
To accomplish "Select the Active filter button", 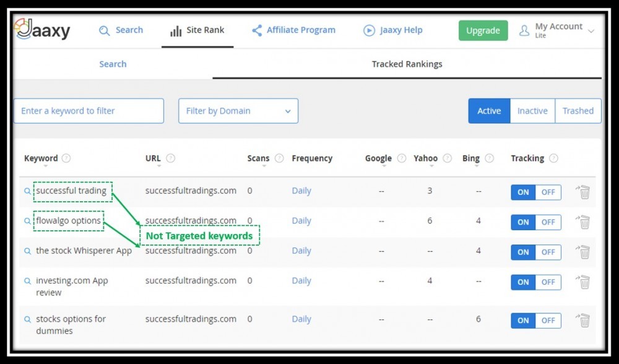I will (x=489, y=111).
